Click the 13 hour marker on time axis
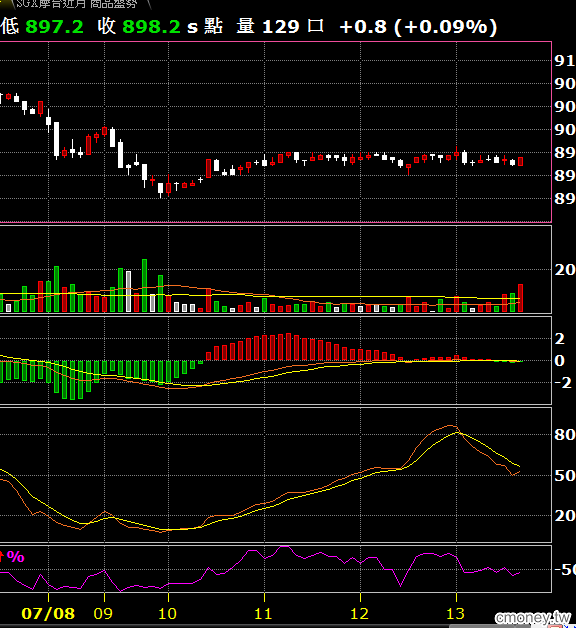This screenshot has height=628, width=576. click(x=455, y=613)
